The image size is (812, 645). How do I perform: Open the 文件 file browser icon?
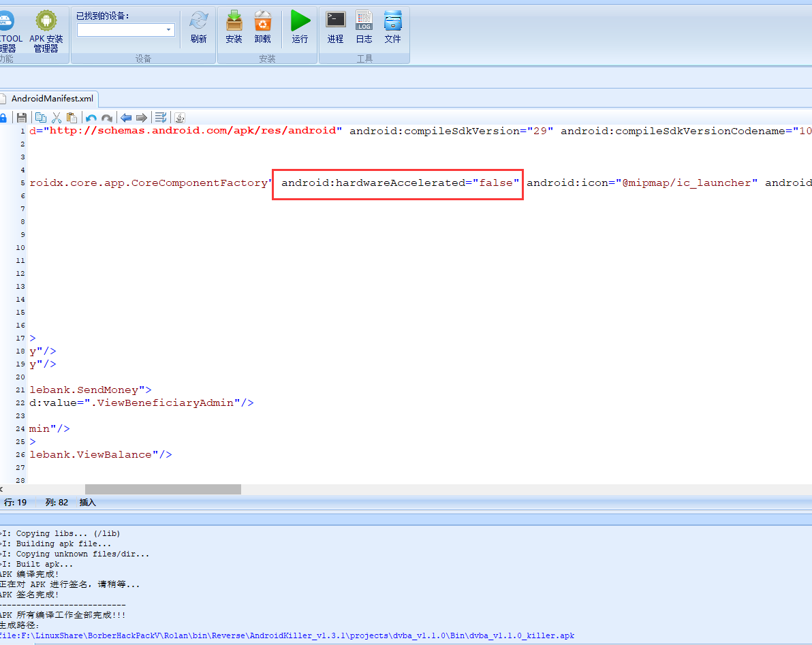[392, 27]
